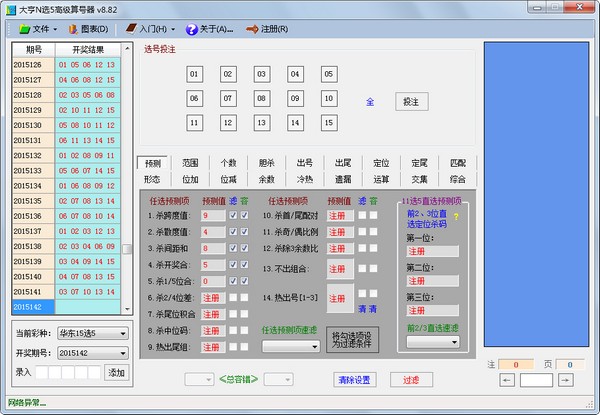
Task: Switch to the 定位 tab
Action: click(x=381, y=163)
